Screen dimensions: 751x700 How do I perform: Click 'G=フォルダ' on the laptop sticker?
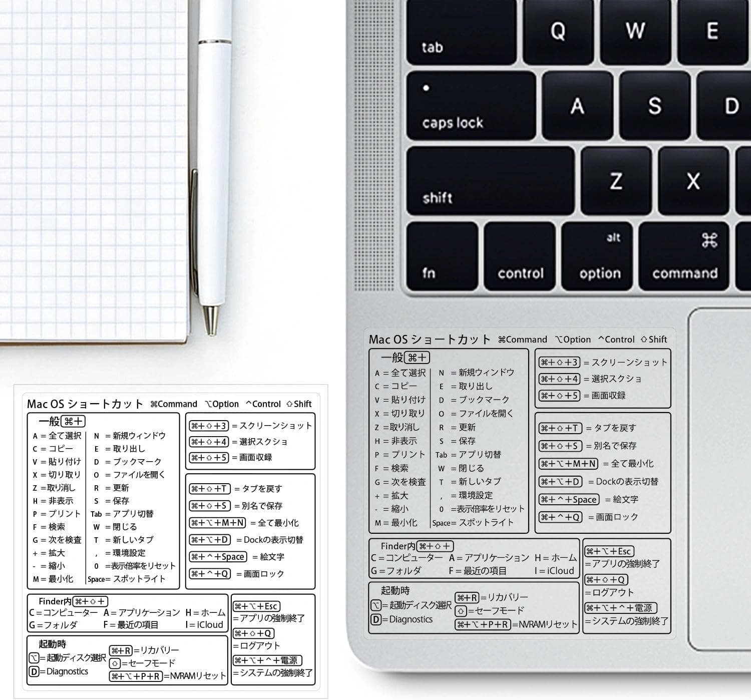[x=396, y=571]
